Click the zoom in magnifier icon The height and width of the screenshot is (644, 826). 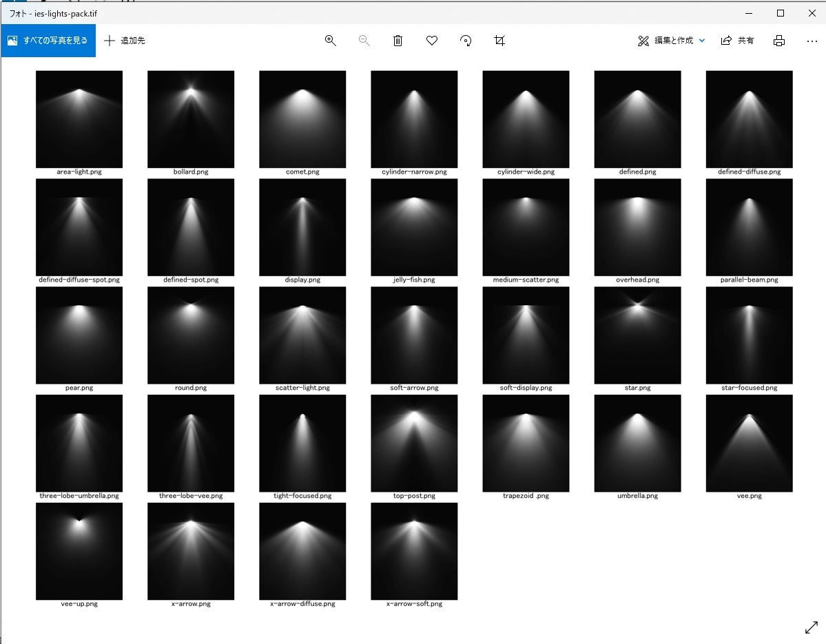[331, 41]
